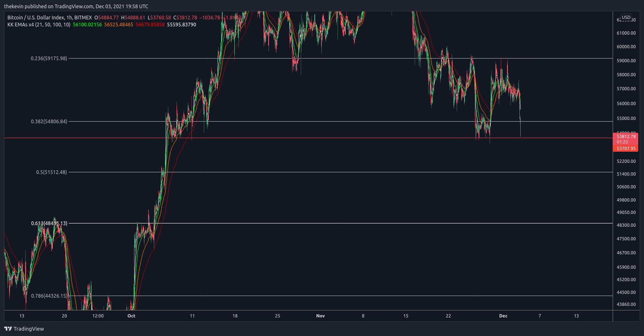Click the 18 date label on time axis
The width and height of the screenshot is (644, 336).
pyautogui.click(x=235, y=316)
